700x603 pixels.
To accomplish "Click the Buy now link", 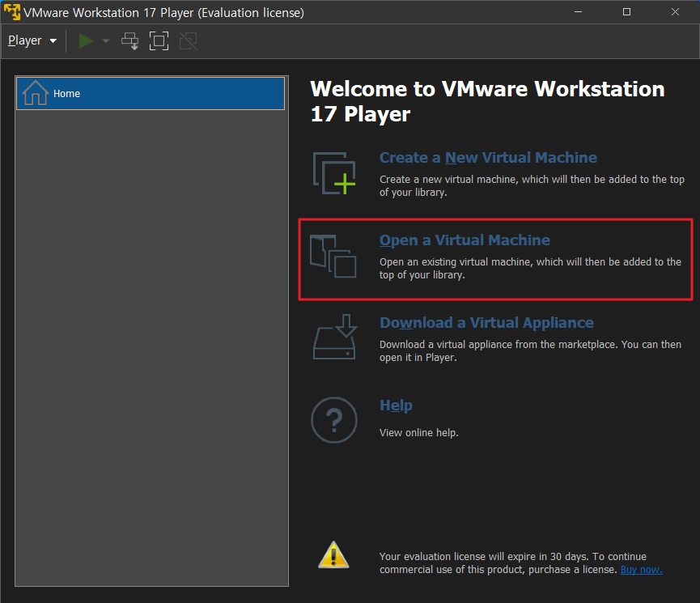I will [641, 570].
